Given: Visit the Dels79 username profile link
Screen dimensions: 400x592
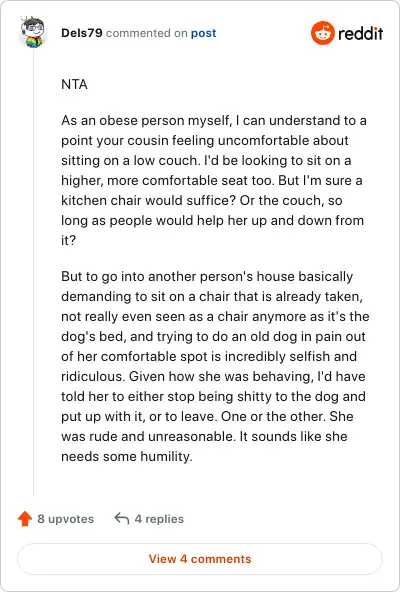Looking at the screenshot, I should pos(82,33).
